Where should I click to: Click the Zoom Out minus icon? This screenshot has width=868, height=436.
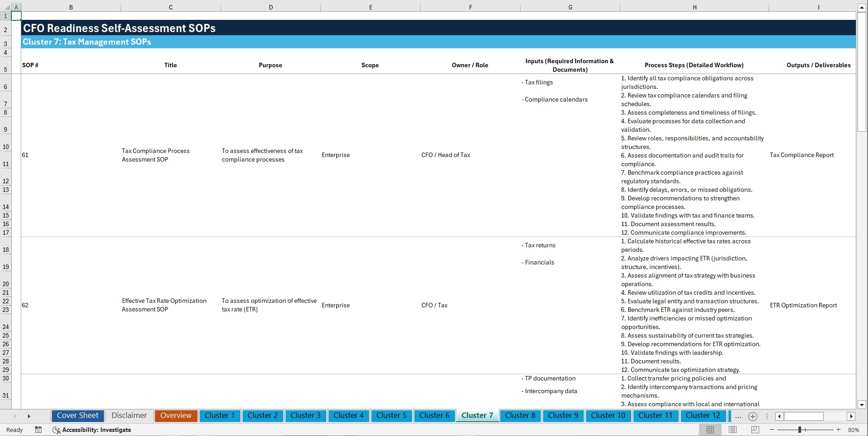(772, 429)
